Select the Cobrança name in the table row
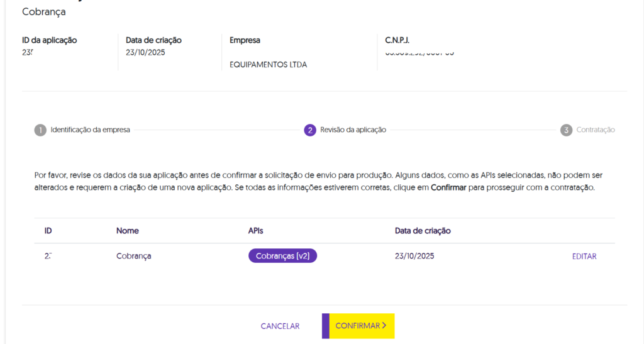This screenshot has height=344, width=644. 133,256
